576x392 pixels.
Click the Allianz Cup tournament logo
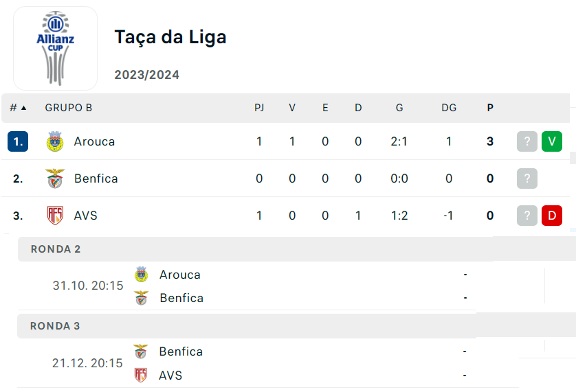[x=55, y=49]
